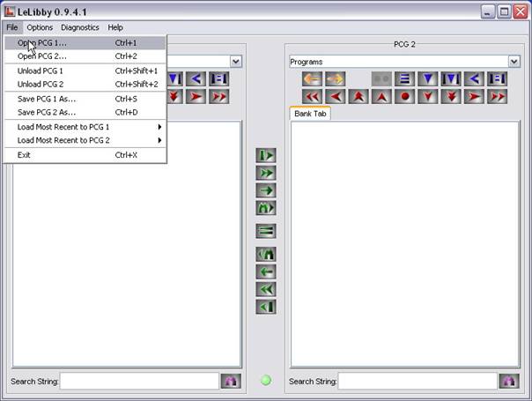Expand Load Most Recent to PCG 2 submenu
Viewport: 532px width, 401px height.
(85, 140)
